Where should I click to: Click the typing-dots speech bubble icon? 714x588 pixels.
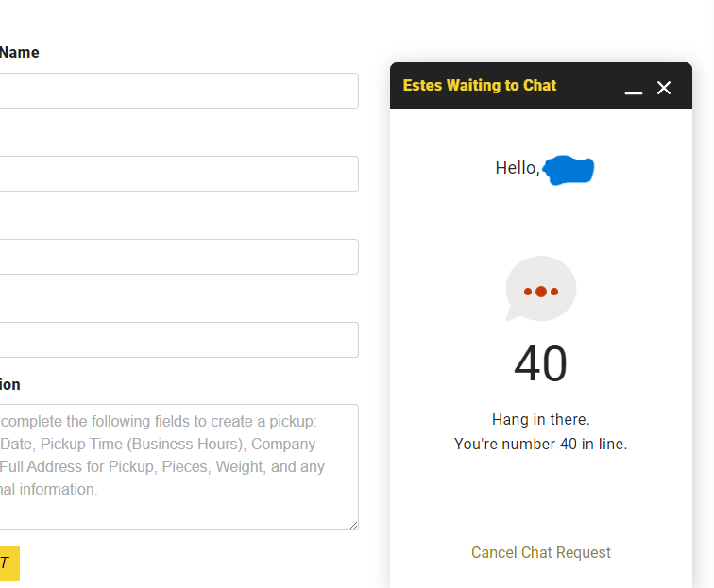(540, 290)
